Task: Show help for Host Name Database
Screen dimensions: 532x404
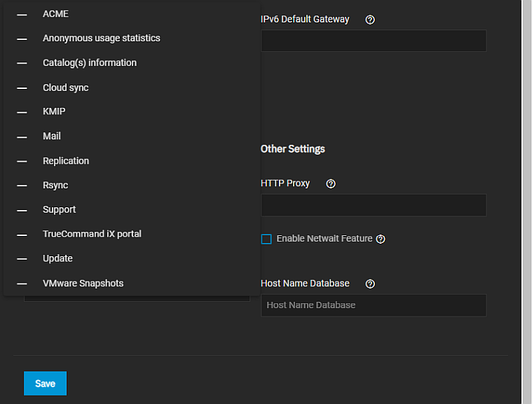Action: 370,284
